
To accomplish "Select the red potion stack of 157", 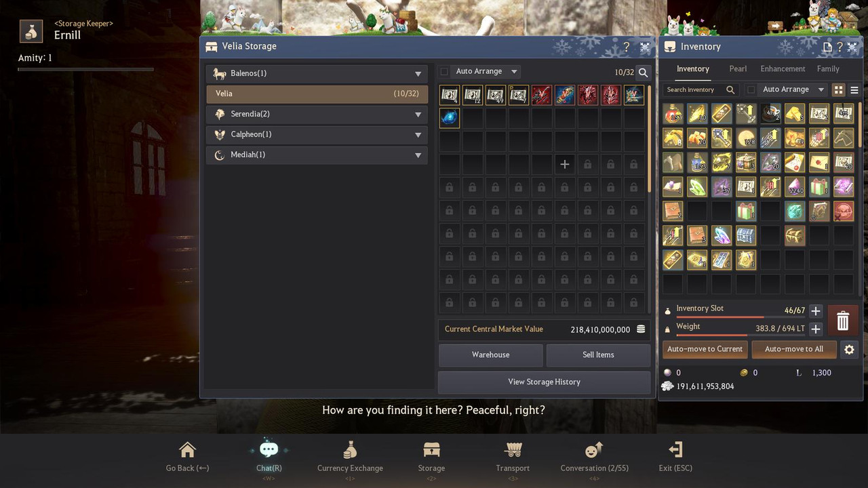I will coord(673,114).
